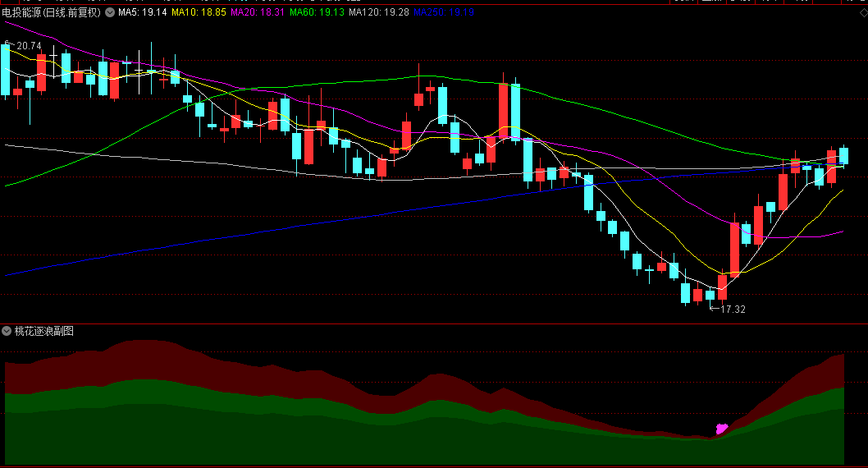Select the MA20: 18.31 indicator label
This screenshot has height=468, width=868.
[x=258, y=12]
